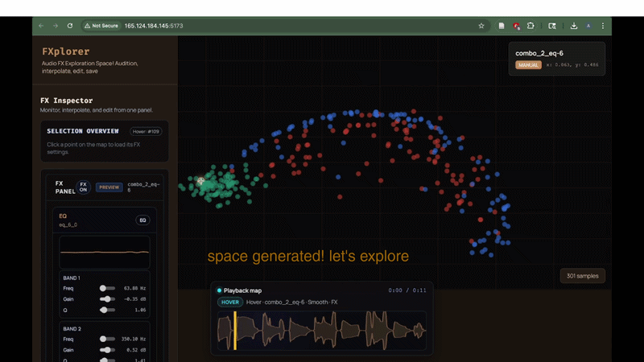This screenshot has width=644, height=362.
Task: Open the white document extension icon
Action: click(x=502, y=26)
